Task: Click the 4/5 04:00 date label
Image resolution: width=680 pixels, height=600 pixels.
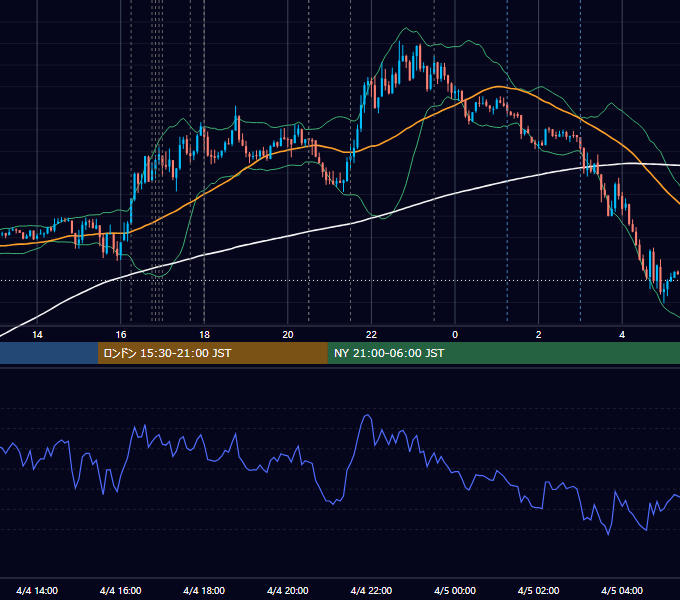Action: [622, 590]
